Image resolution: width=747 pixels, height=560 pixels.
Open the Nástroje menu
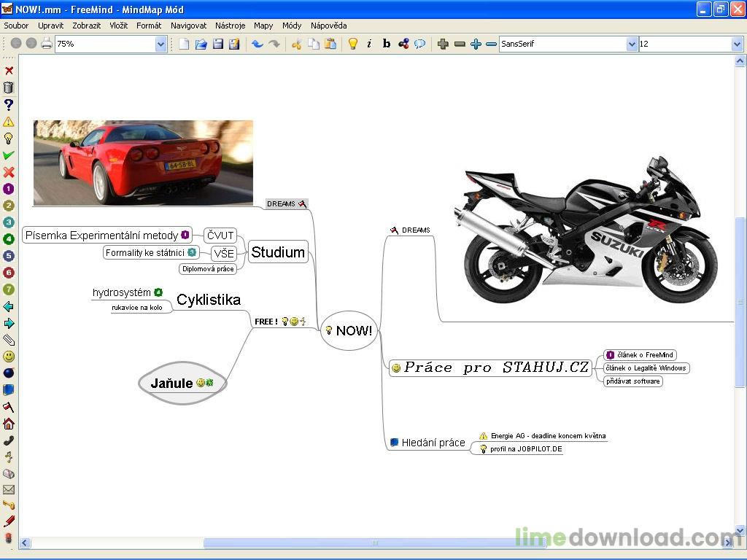pyautogui.click(x=230, y=26)
